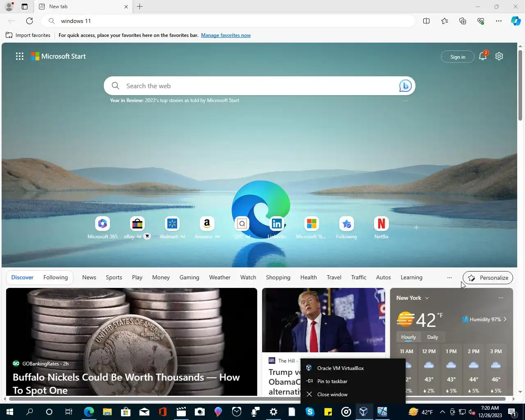Add a new quick link site

[416, 228]
